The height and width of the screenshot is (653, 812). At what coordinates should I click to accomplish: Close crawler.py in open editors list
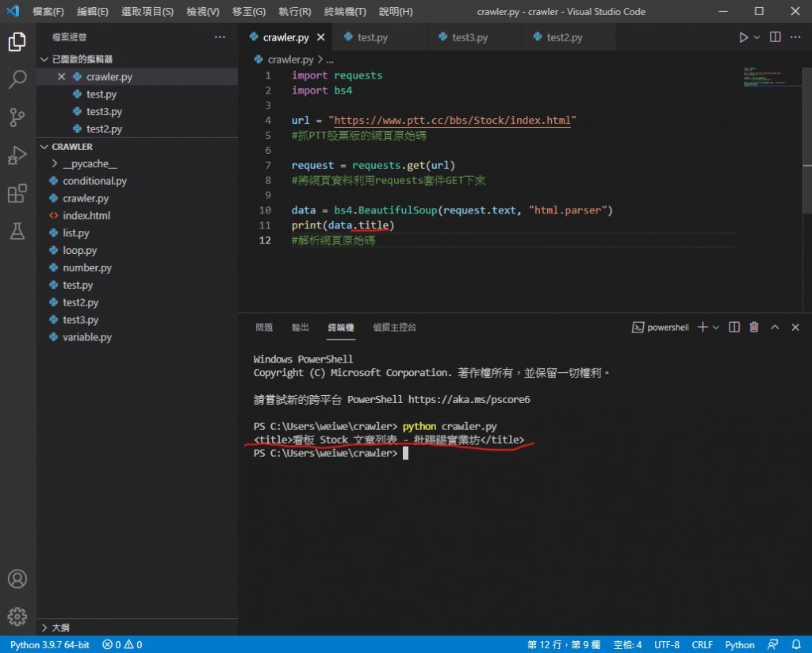(61, 77)
